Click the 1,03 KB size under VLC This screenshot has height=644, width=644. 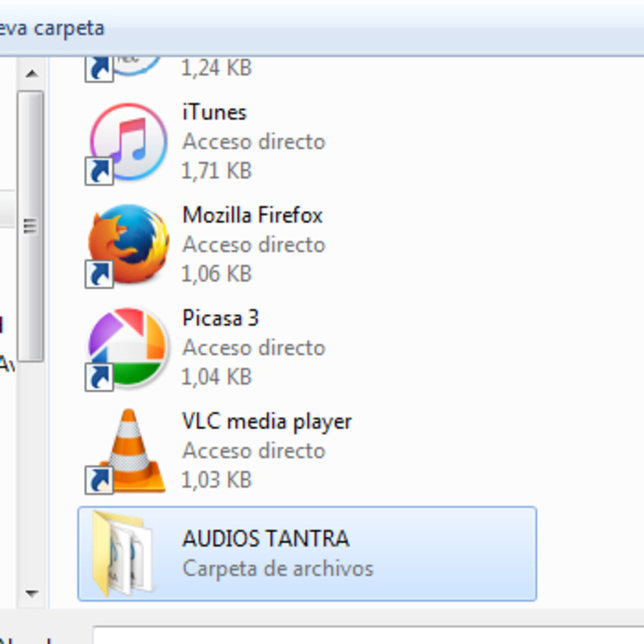(217, 480)
